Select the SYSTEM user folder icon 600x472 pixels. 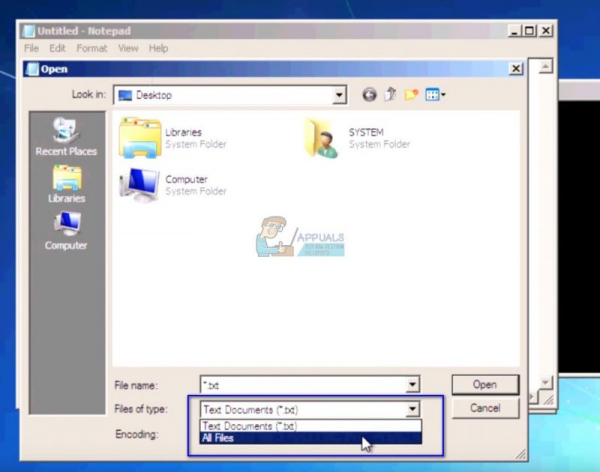point(322,138)
